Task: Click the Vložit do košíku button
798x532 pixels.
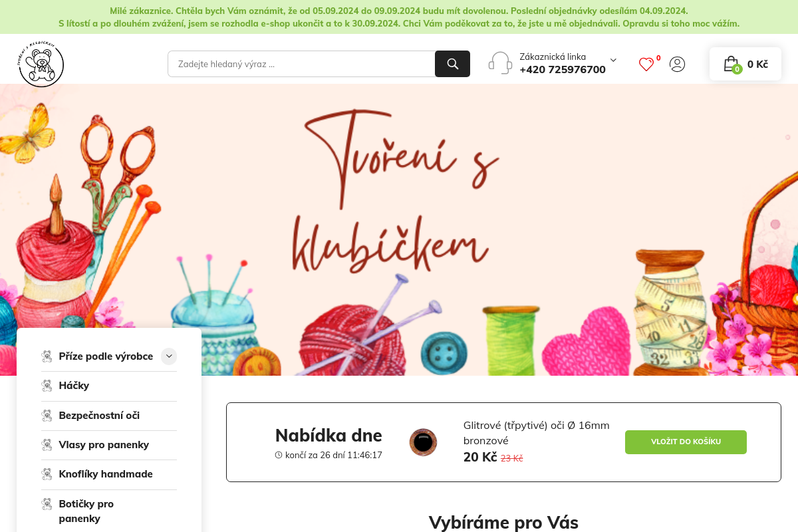Action: point(686,442)
